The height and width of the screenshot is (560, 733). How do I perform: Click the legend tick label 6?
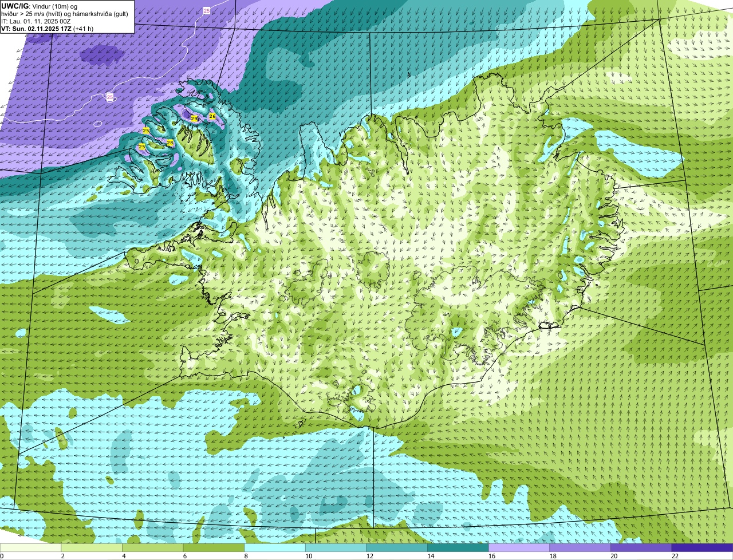pos(184,556)
